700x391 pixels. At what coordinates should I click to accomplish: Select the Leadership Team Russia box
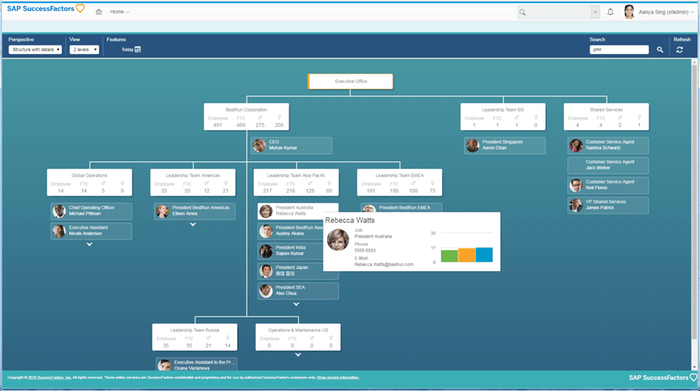pos(195,337)
